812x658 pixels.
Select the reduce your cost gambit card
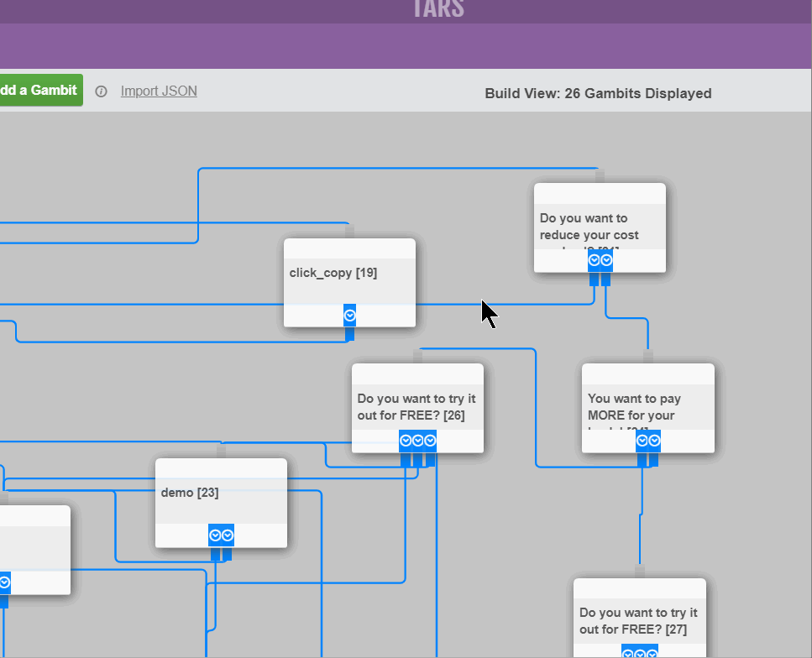tap(600, 227)
